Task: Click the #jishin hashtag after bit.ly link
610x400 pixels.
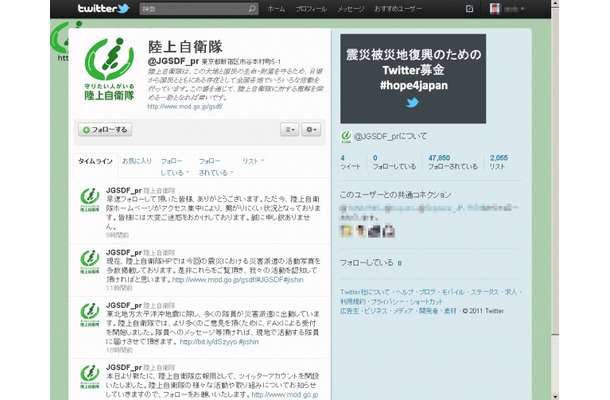Action: (x=249, y=342)
